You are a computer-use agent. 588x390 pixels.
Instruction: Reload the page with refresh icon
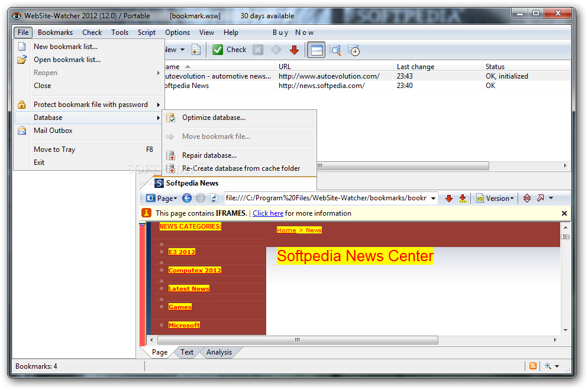point(214,198)
